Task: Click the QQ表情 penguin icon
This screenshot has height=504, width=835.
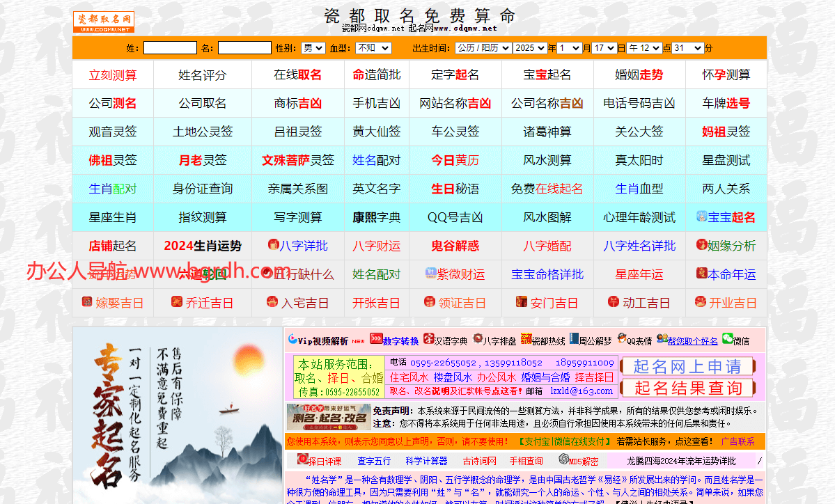Action: [621, 339]
